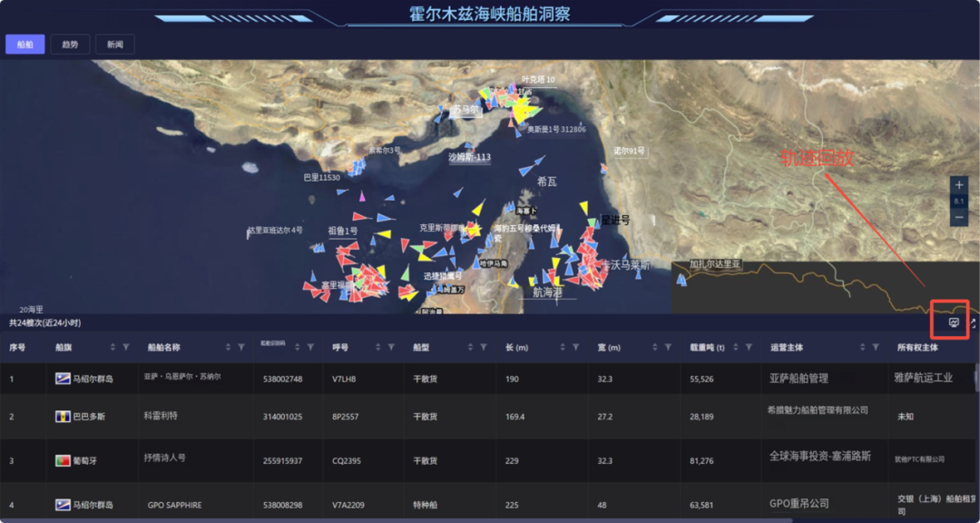The width and height of the screenshot is (980, 523).
Task: Select the 船舶 tab button
Action: [24, 44]
